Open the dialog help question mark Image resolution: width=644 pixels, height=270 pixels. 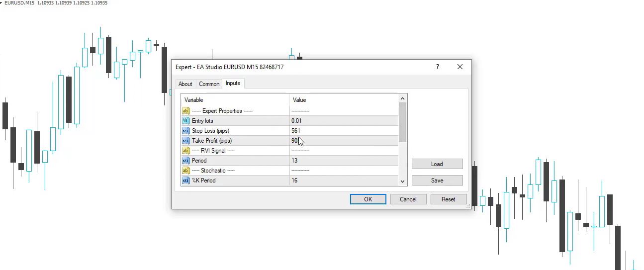[x=438, y=67]
